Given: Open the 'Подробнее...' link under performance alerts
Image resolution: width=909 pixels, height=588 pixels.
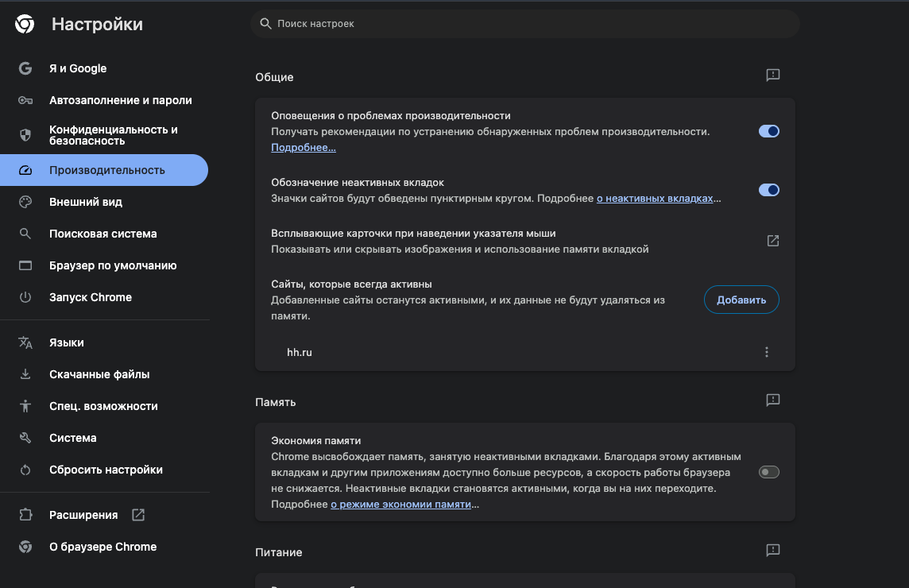Looking at the screenshot, I should 303,147.
